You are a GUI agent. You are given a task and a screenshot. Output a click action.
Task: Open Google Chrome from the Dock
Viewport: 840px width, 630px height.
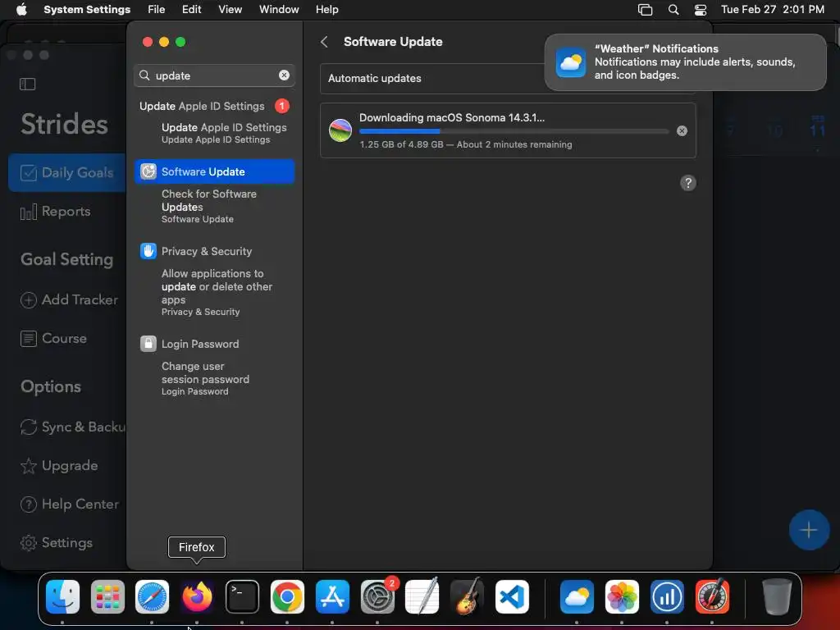click(287, 596)
